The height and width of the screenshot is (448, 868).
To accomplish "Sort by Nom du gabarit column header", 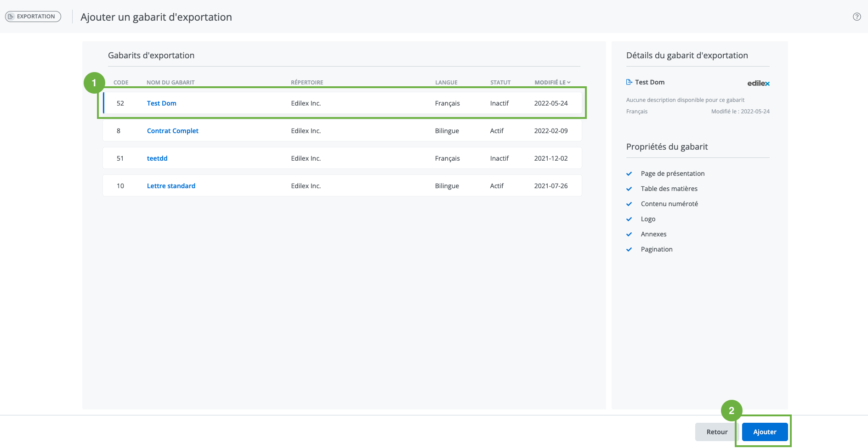I will pos(170,83).
